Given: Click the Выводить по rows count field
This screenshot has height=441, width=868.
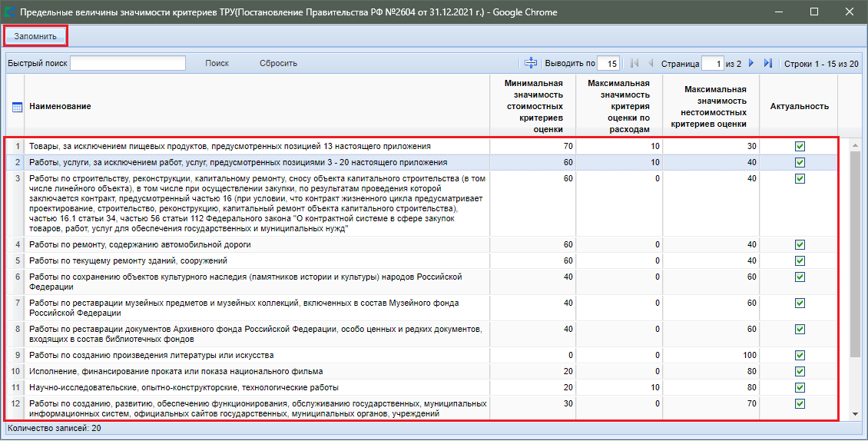Looking at the screenshot, I should [x=608, y=64].
